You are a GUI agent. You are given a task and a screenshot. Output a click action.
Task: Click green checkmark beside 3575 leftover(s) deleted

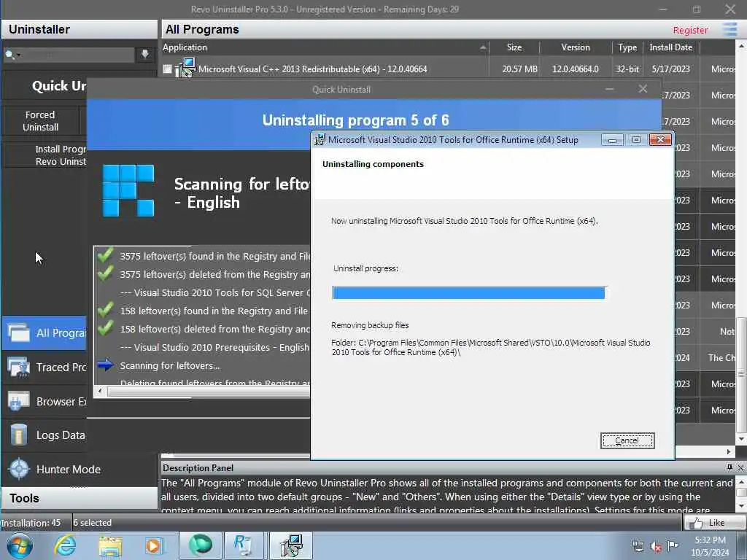point(105,273)
